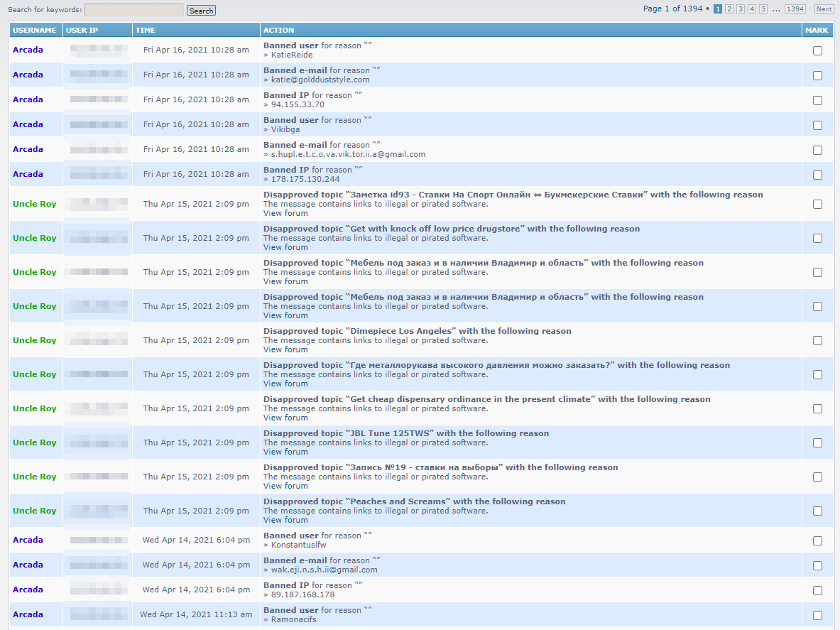Go to page 3 of the log
840x630 pixels.
tap(741, 9)
